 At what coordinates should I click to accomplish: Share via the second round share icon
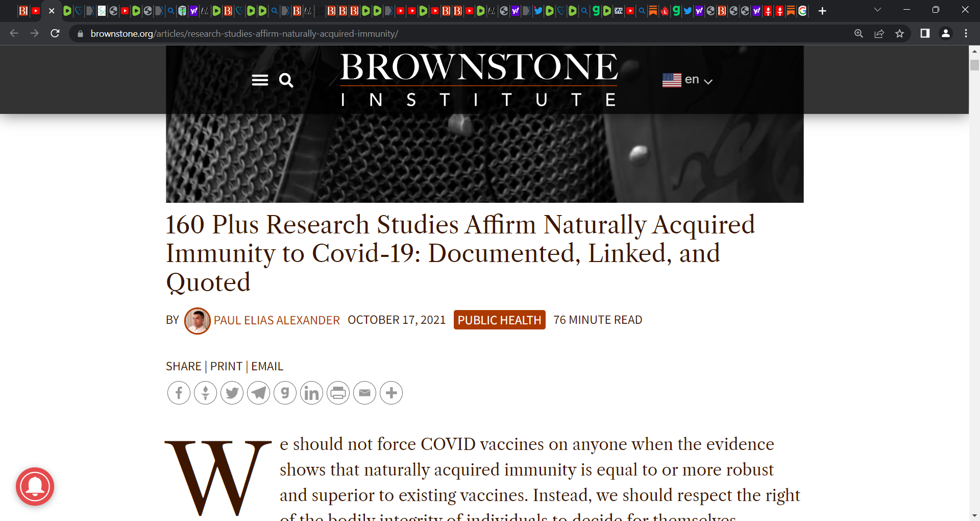205,393
